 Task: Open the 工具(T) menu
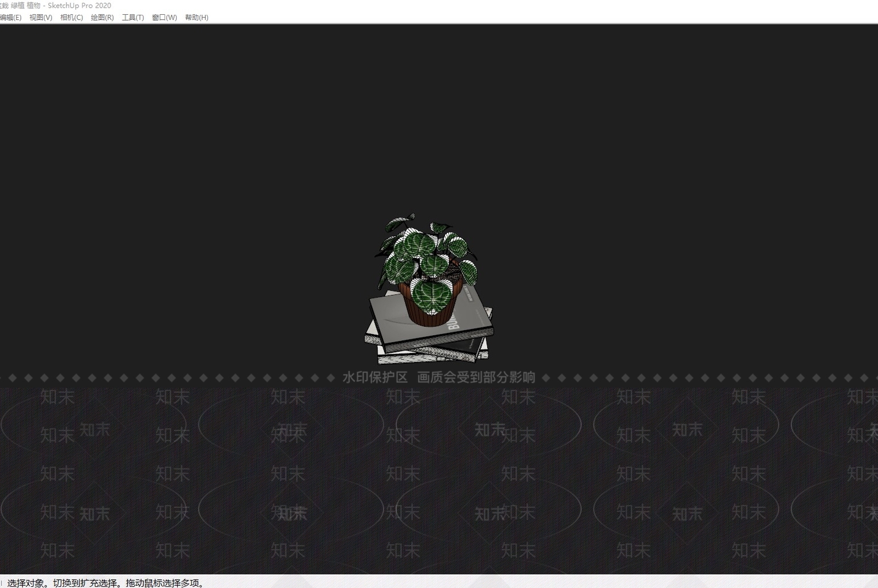tap(133, 18)
